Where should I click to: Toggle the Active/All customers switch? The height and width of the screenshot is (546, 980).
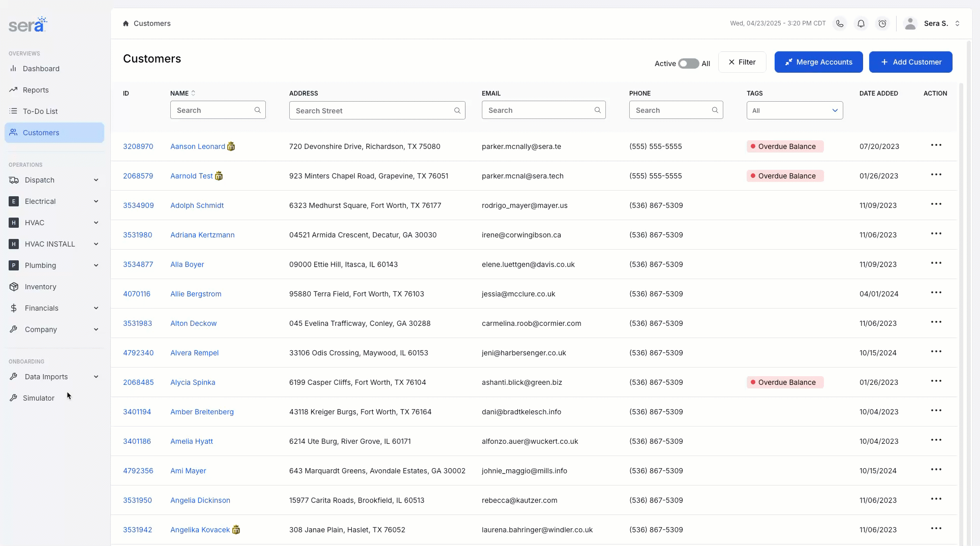688,64
